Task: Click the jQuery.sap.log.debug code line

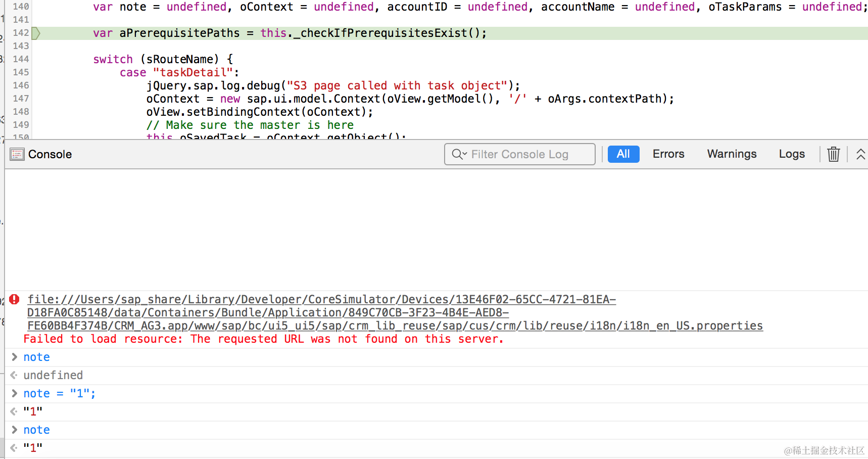Action: click(333, 85)
